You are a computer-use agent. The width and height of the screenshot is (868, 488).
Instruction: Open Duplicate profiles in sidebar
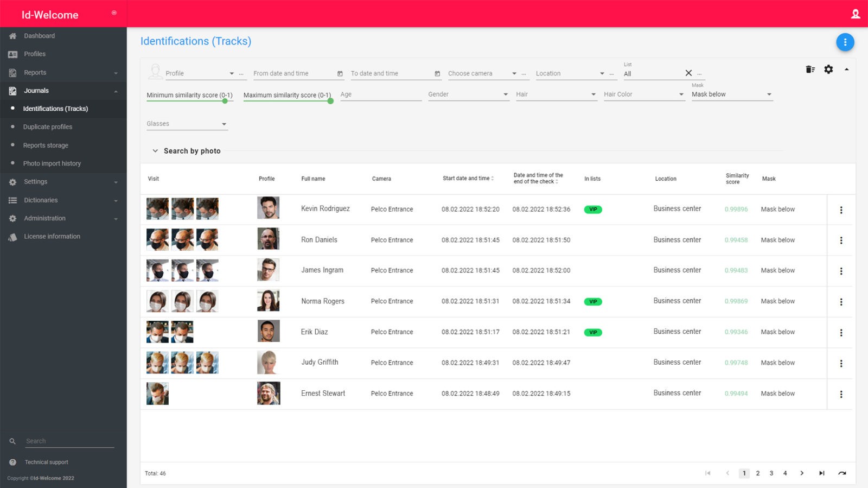(48, 127)
